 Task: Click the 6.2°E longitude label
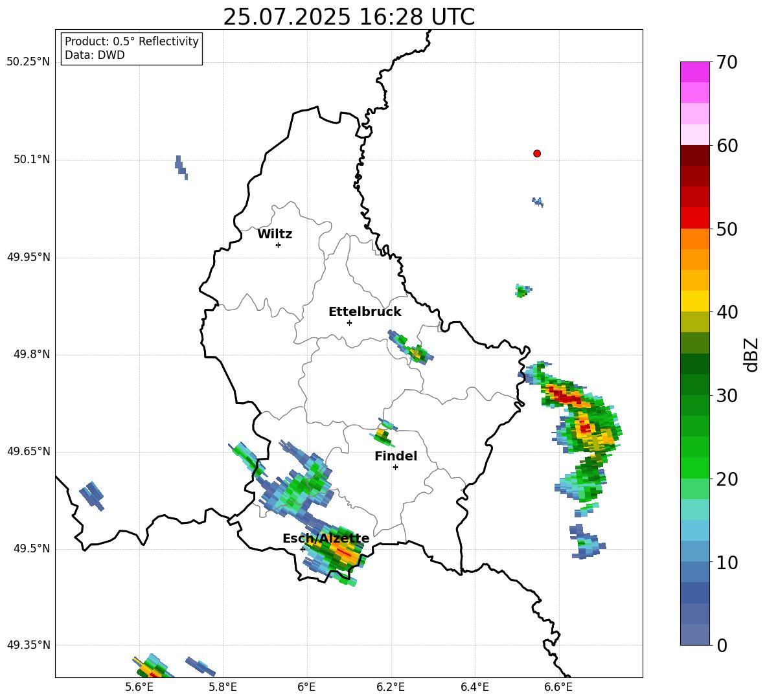391,687
